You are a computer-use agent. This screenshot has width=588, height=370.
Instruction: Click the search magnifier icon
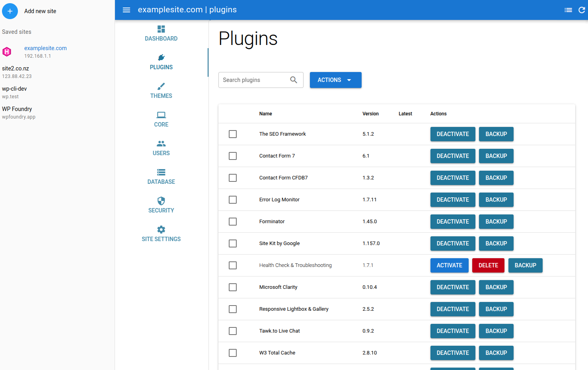coord(294,80)
